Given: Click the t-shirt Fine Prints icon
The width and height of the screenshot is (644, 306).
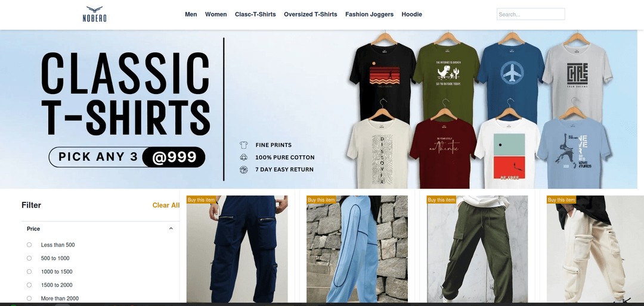Looking at the screenshot, I should coord(243,145).
